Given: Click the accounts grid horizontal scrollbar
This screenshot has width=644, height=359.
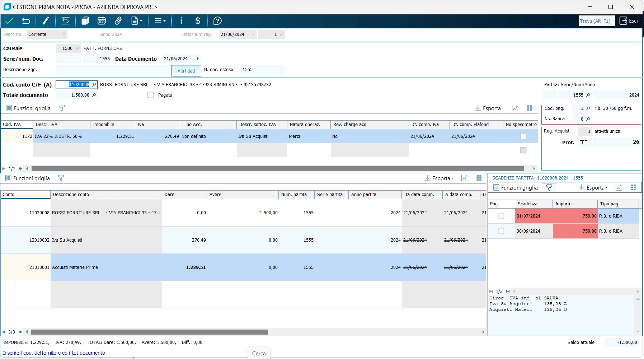Looking at the screenshot, I should tap(149, 332).
